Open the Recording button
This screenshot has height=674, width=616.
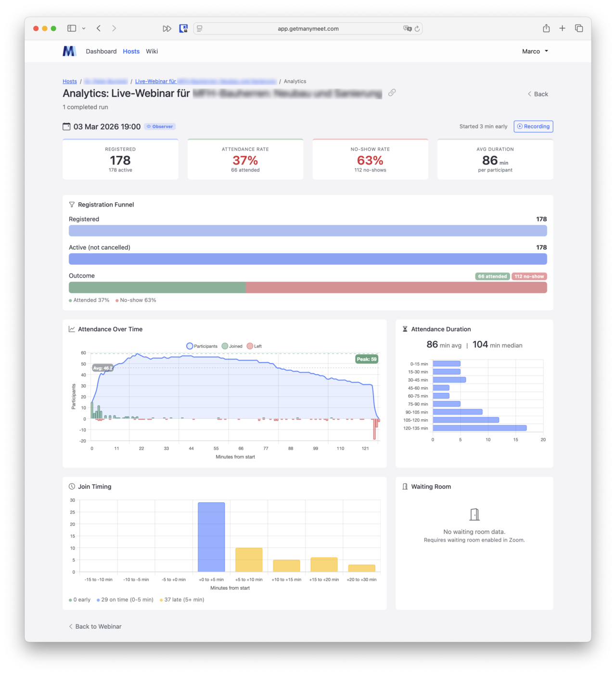pos(533,127)
